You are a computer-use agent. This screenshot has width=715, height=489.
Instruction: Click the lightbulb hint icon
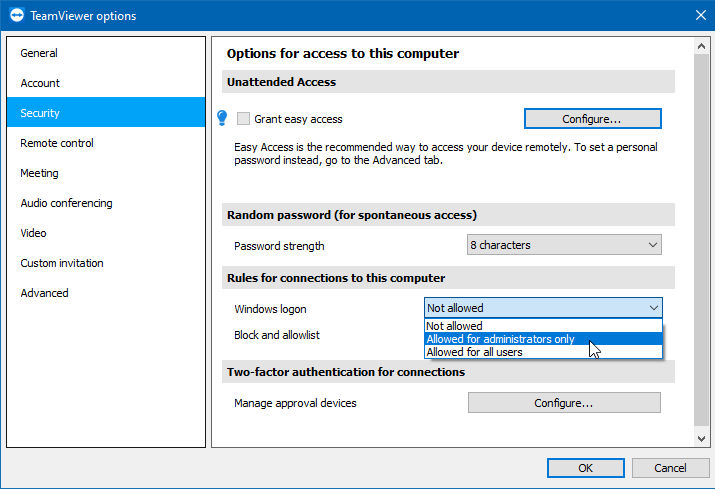tap(222, 118)
